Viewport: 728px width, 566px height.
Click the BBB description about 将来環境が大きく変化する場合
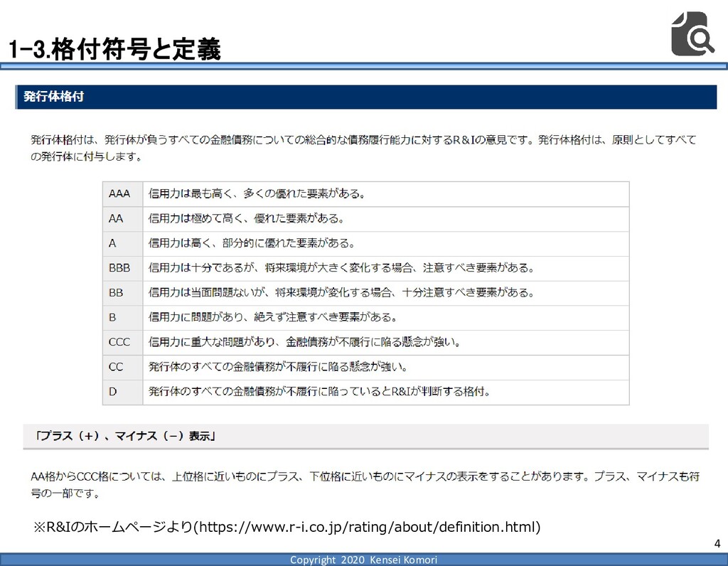342,268
